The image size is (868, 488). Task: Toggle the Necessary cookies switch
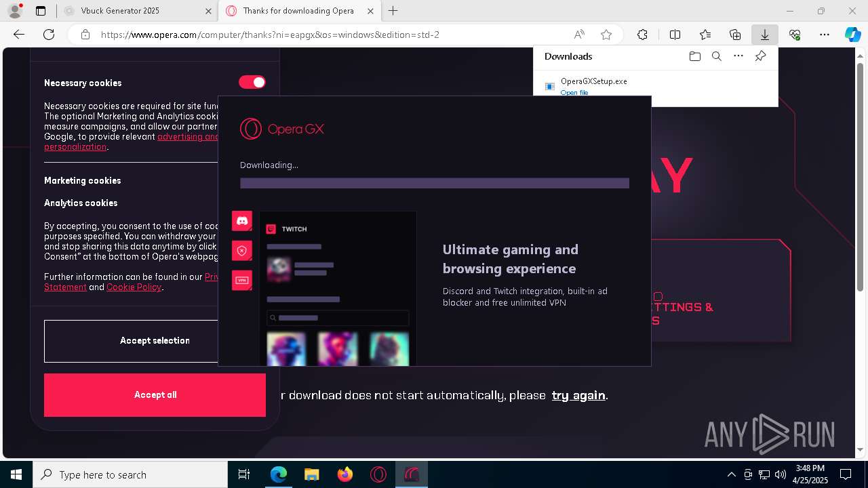point(252,82)
